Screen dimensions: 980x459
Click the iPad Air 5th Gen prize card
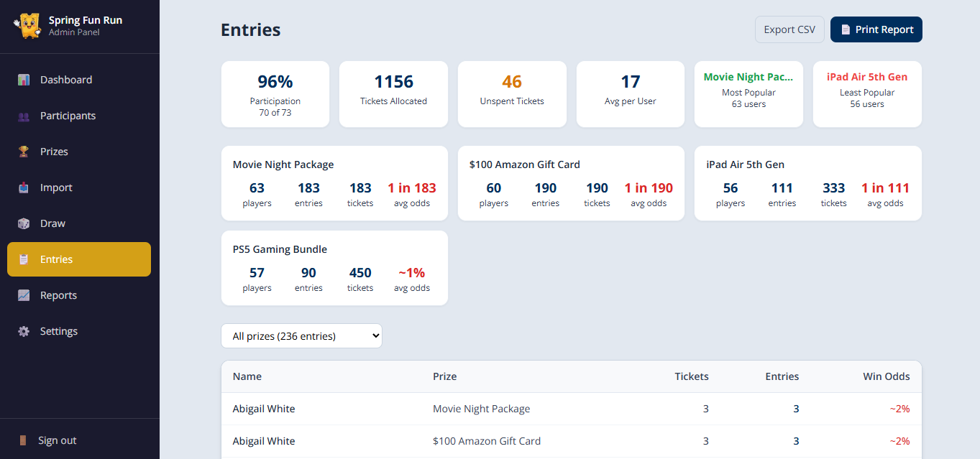tap(807, 183)
